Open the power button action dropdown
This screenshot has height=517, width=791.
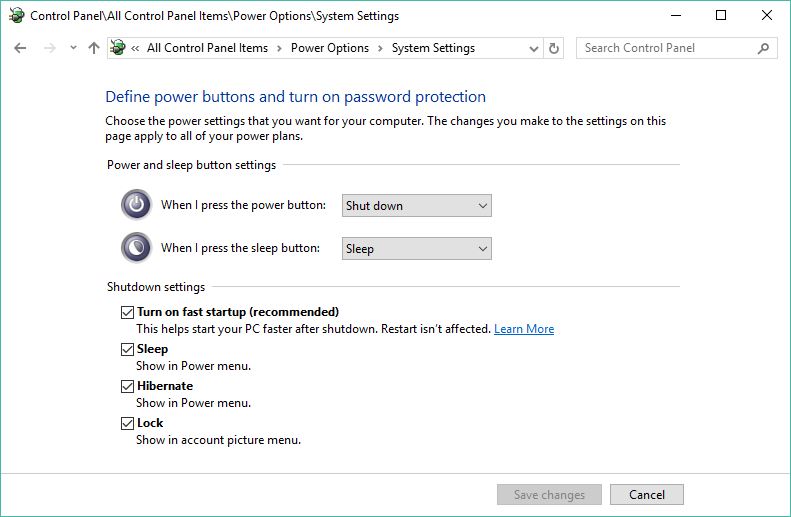point(417,206)
